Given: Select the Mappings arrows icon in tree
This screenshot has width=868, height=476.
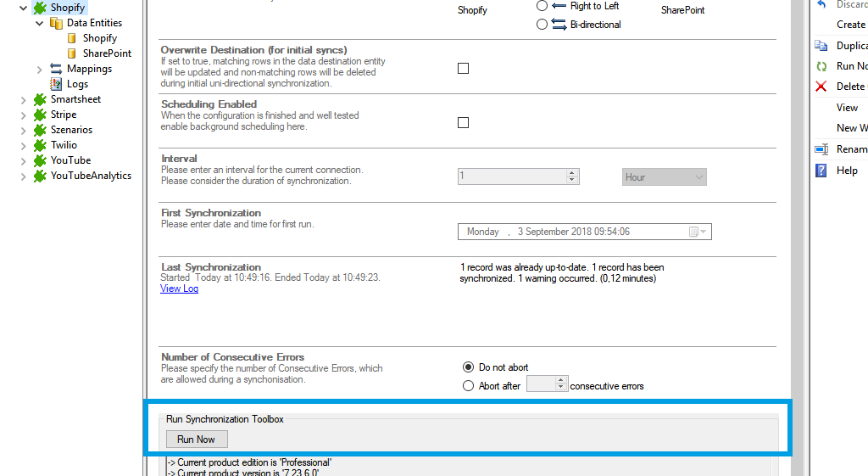Looking at the screenshot, I should tap(56, 69).
